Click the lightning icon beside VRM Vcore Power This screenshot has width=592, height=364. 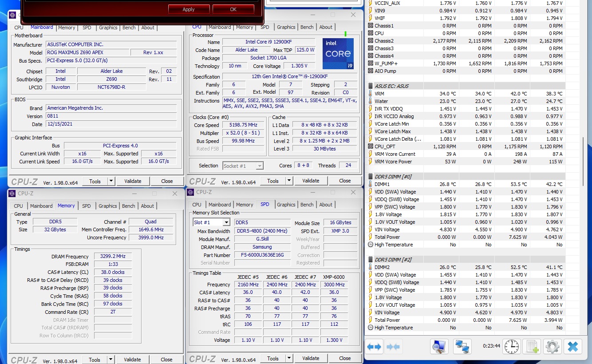point(371,162)
